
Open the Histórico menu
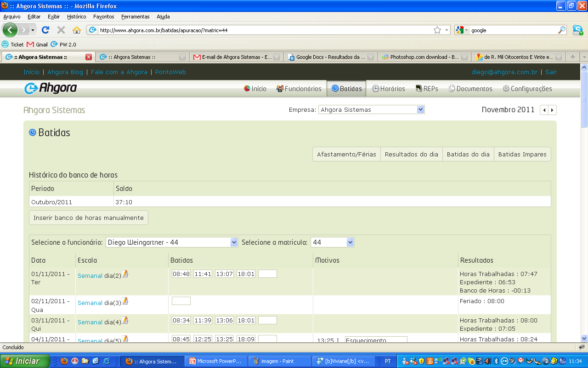76,17
